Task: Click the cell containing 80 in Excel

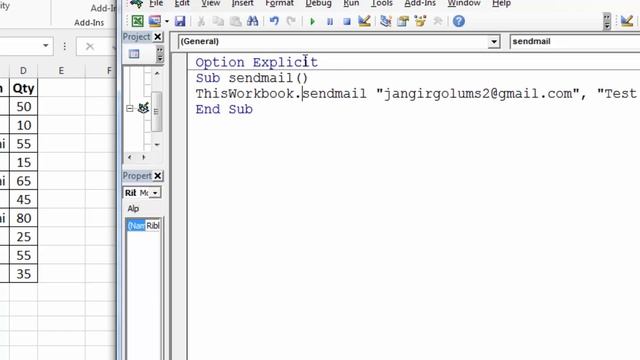Action: 23,218
